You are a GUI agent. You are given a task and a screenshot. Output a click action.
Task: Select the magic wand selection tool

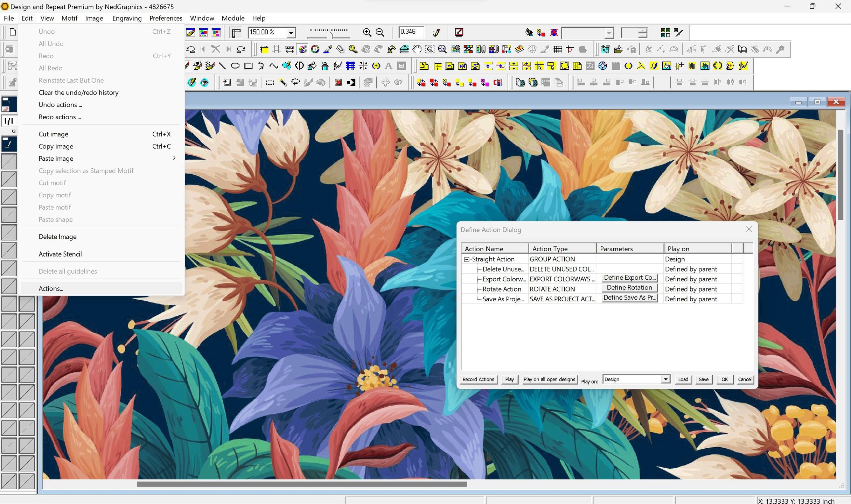coord(282,83)
